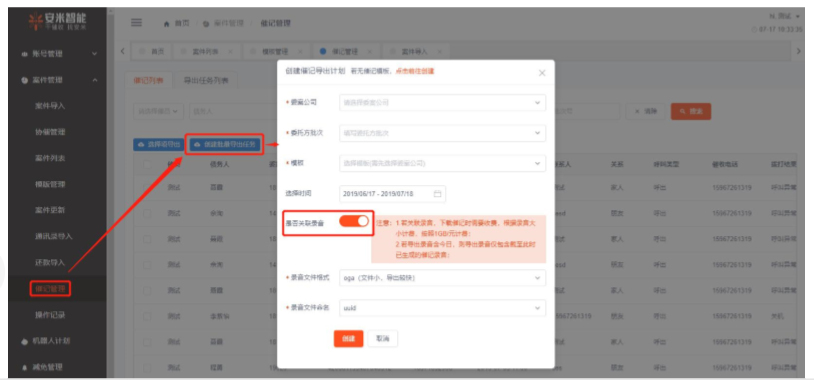814x380 pixels.
Task: Tick the checkbox in the second table row
Action: 147,213
